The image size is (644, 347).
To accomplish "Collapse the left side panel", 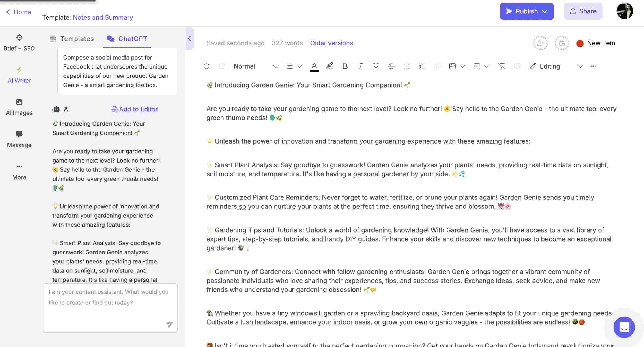I will pyautogui.click(x=189, y=39).
